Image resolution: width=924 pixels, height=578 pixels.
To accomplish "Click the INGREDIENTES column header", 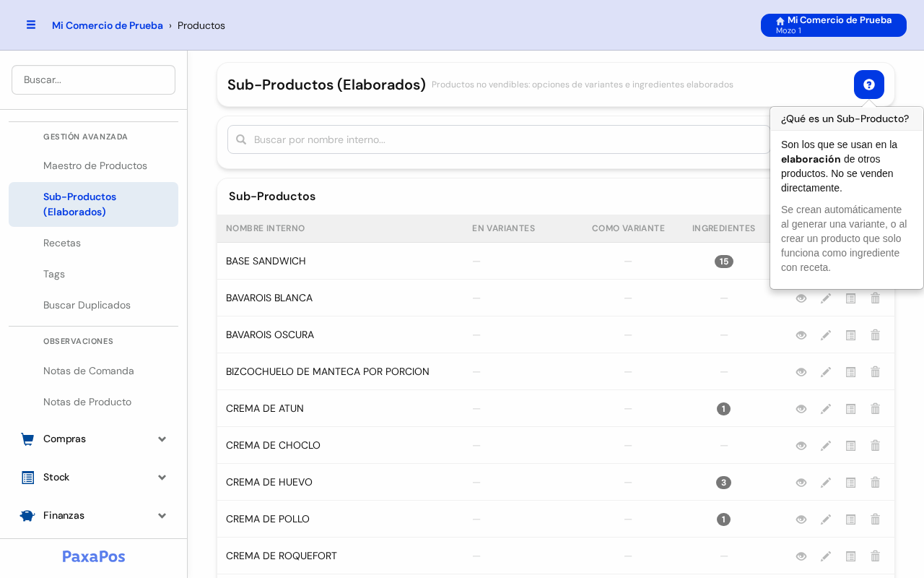I will [x=724, y=228].
